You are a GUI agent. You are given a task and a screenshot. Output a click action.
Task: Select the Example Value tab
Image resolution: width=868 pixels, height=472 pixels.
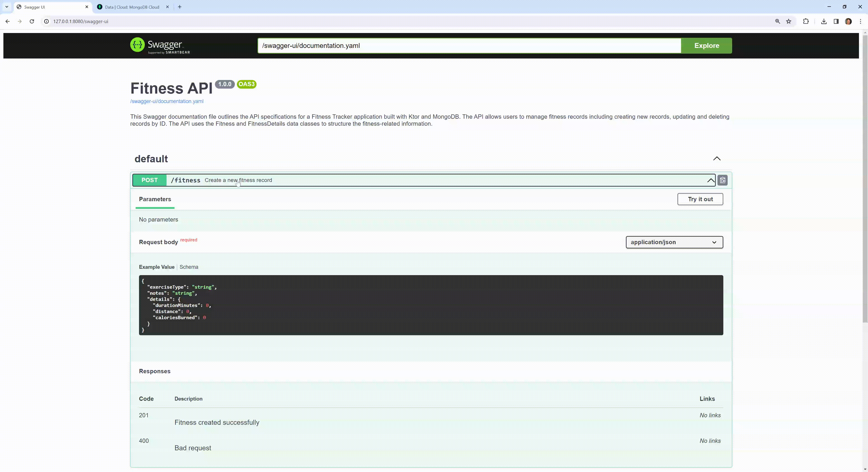tap(156, 267)
